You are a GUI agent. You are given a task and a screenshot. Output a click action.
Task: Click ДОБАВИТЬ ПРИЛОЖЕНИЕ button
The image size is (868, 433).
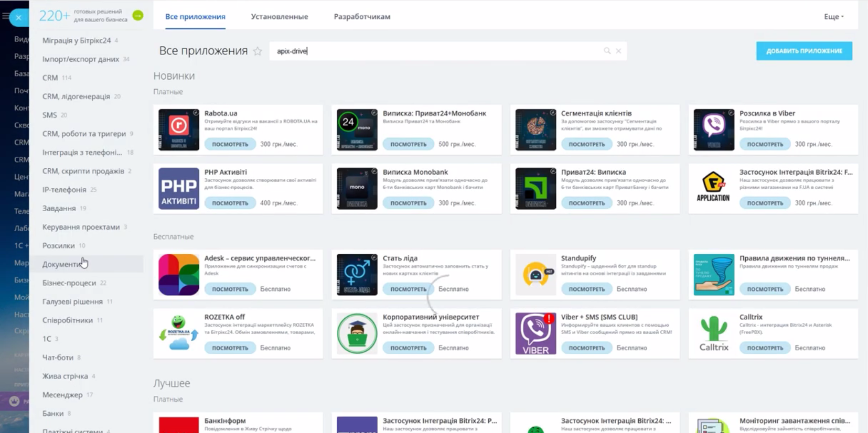(x=804, y=51)
